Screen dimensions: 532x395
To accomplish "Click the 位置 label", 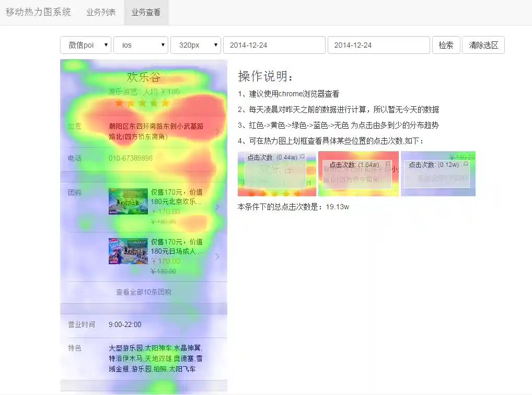I will tap(75, 126).
